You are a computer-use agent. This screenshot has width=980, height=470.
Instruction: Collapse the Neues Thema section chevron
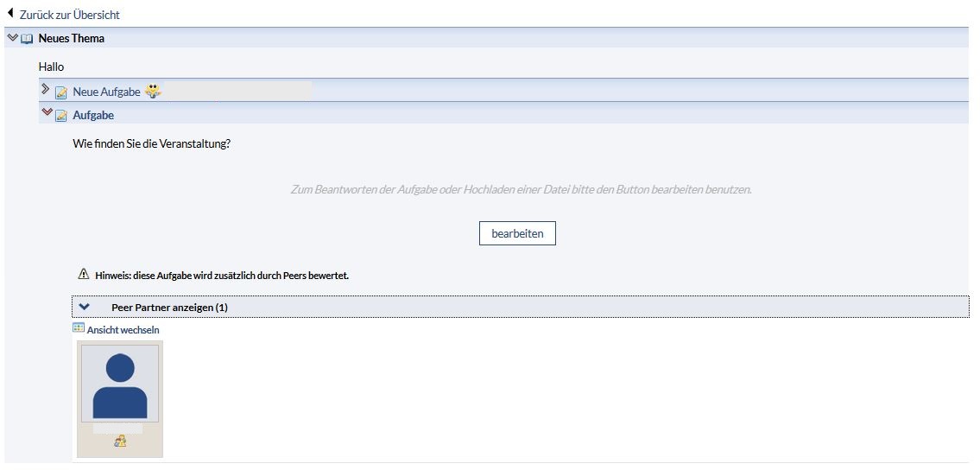(12, 38)
